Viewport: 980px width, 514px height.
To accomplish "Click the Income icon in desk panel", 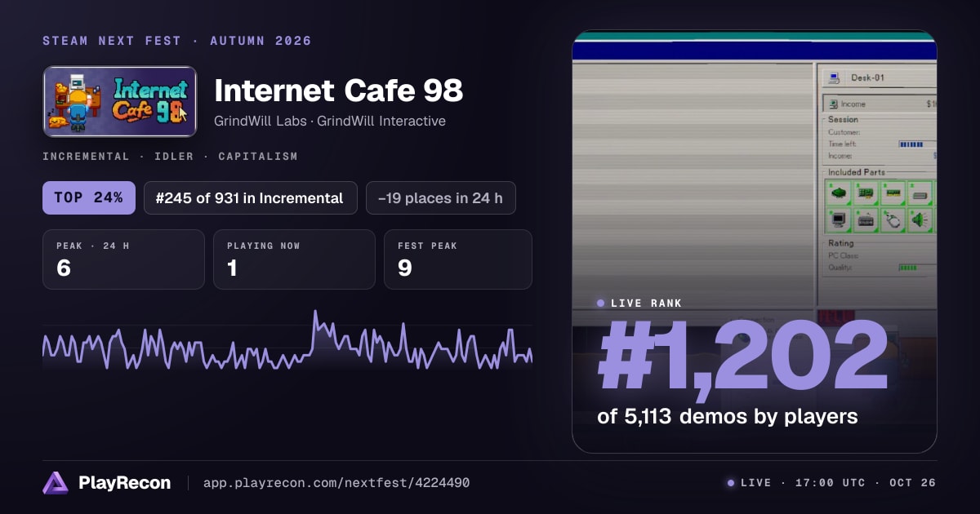I will coord(833,104).
